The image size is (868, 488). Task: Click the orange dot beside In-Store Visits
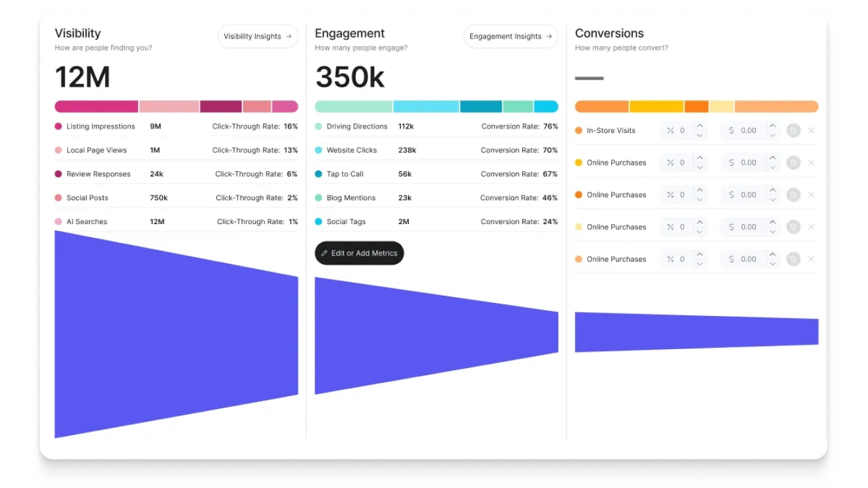click(579, 130)
